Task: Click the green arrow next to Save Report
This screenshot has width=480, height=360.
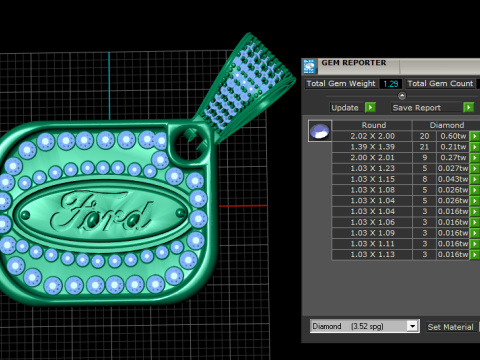Action: coord(468,107)
